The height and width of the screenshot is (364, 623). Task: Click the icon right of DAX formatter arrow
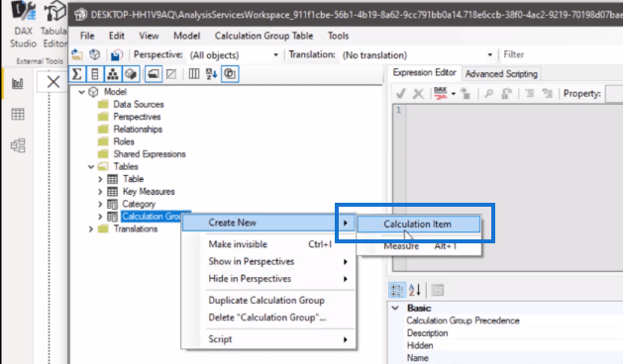click(466, 94)
